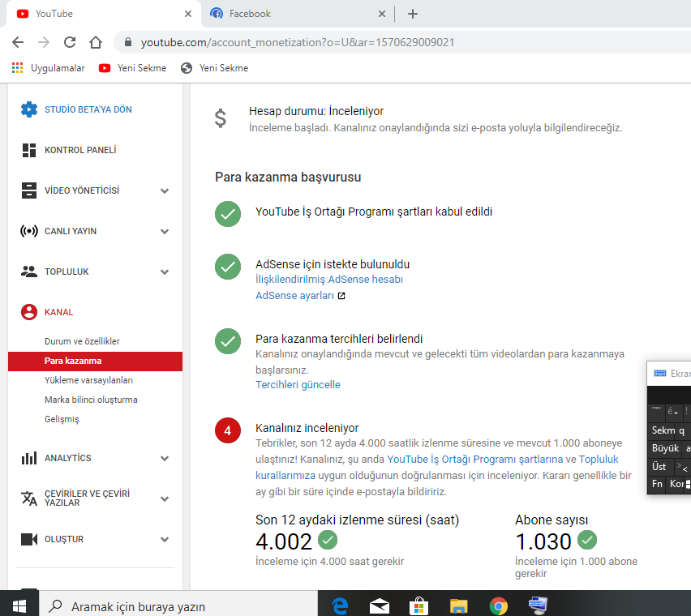Click 'Para kazanma başvurusu' heading
Viewport: 691px width, 616px height.
[x=288, y=177]
